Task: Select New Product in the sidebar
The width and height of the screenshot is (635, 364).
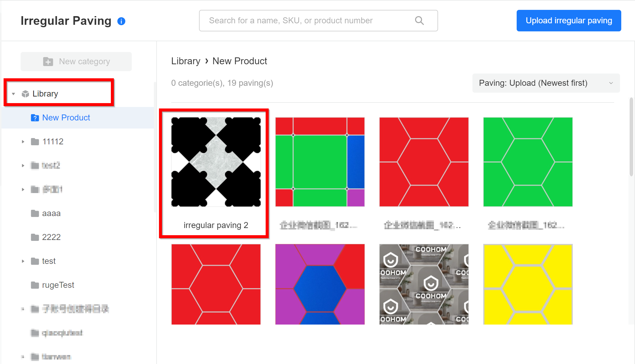Action: point(66,118)
